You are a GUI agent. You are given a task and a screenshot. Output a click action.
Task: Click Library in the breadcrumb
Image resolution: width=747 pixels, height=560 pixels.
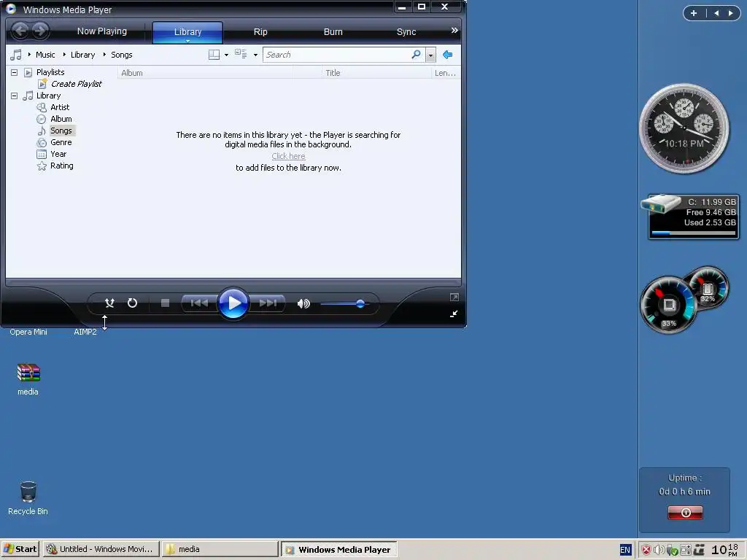pos(83,55)
